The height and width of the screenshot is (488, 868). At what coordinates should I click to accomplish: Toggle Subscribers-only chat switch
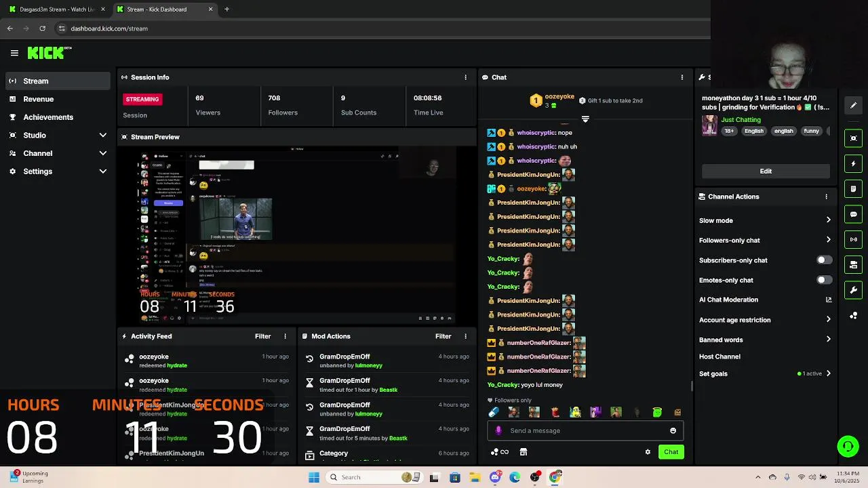[824, 260]
